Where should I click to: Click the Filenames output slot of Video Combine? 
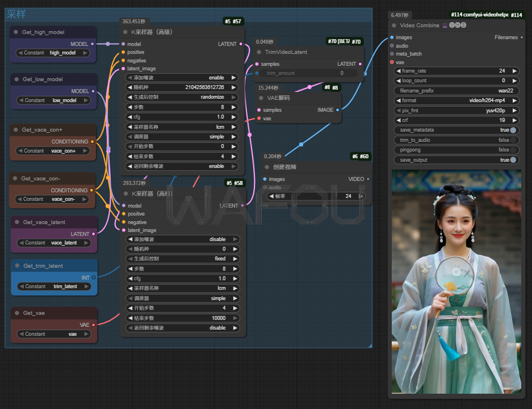[x=522, y=37]
